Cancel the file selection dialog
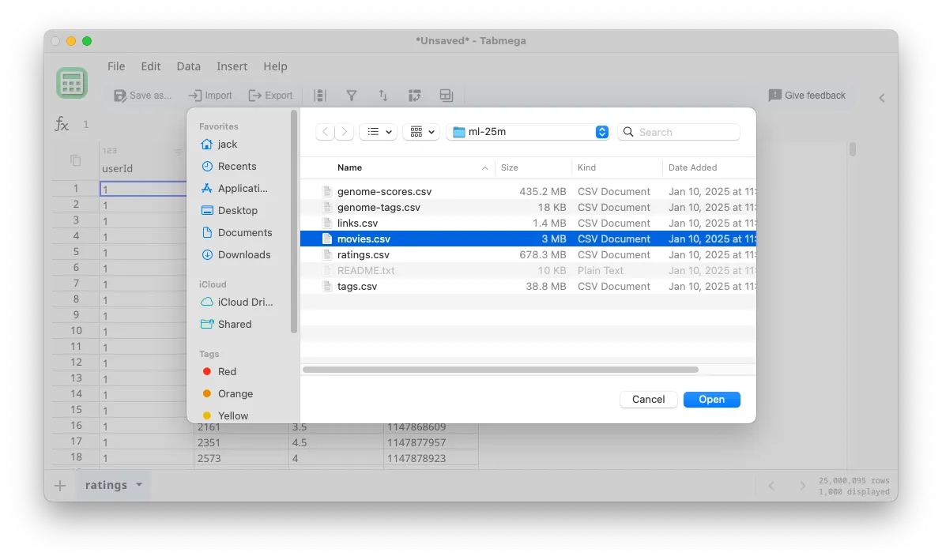The height and width of the screenshot is (560, 942). pyautogui.click(x=648, y=399)
